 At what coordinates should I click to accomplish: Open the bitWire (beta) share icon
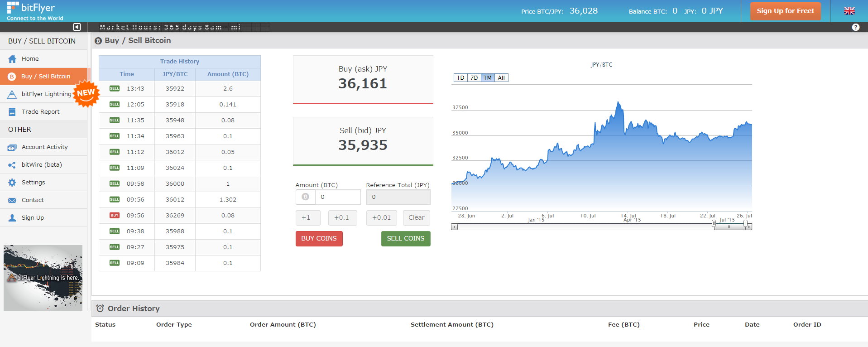coord(12,165)
